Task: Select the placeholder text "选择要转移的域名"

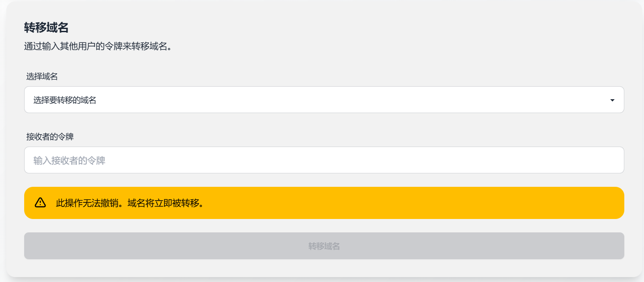Action: (x=65, y=100)
